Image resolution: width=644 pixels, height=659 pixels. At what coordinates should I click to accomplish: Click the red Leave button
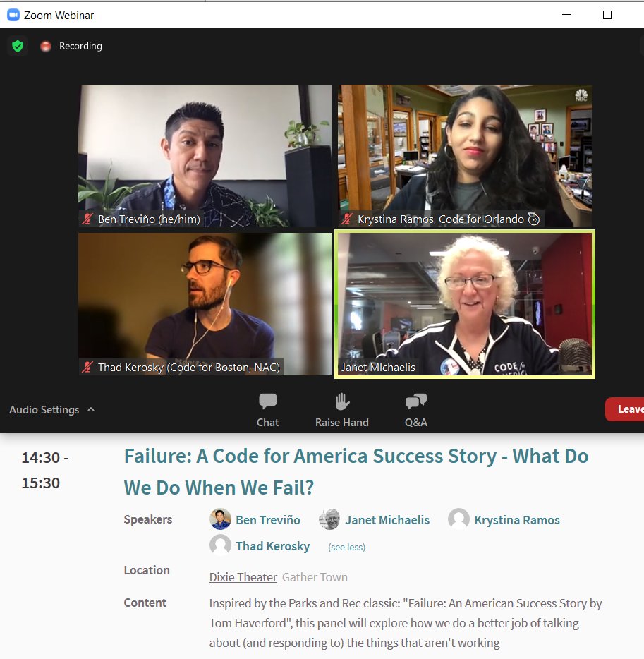tap(625, 409)
